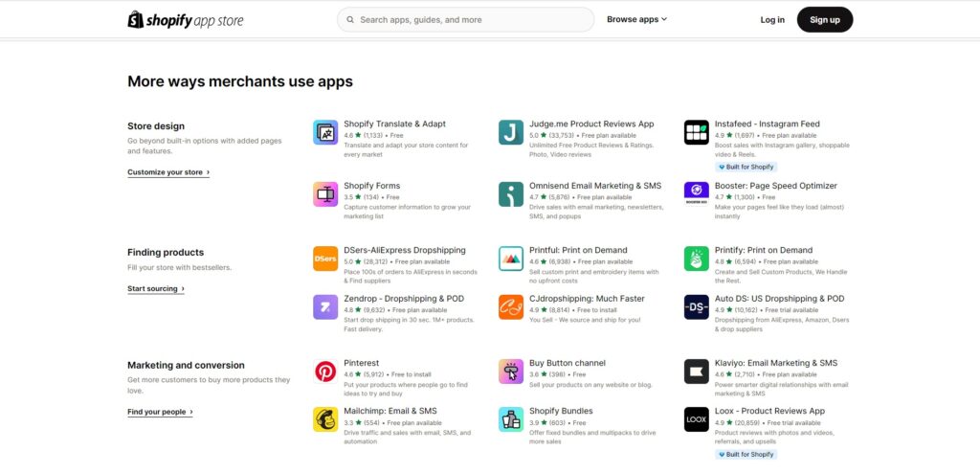Open the Zendrop app icon
Viewport: 980px width, 473px height.
tap(325, 307)
